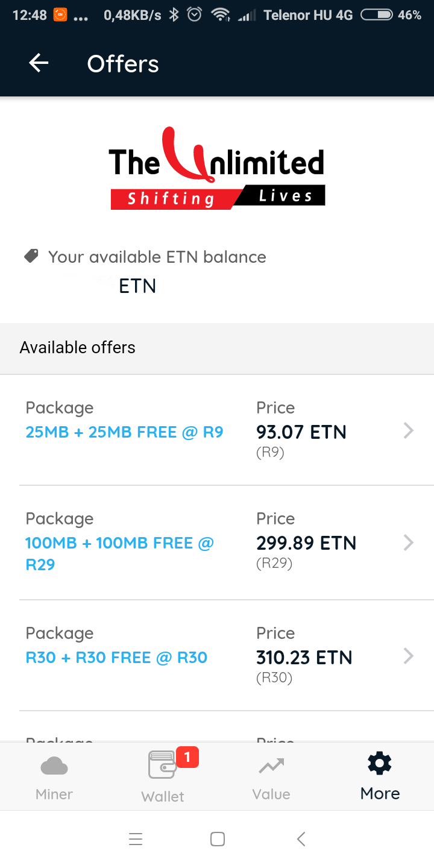The image size is (434, 868).
Task: Select the R30 + R30 FREE @ R30 package
Action: pos(116,657)
